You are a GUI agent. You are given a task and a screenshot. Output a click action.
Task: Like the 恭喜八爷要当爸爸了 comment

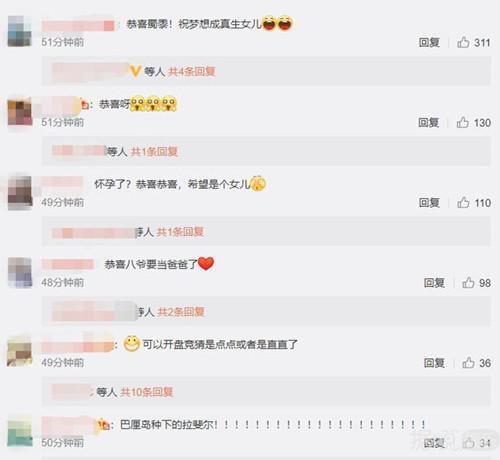[468, 282]
